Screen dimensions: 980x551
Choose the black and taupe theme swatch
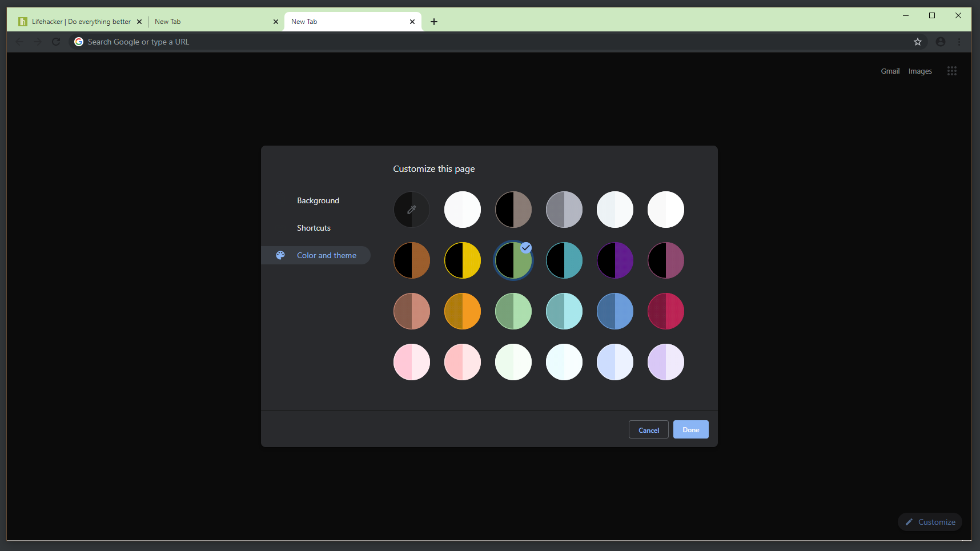513,210
